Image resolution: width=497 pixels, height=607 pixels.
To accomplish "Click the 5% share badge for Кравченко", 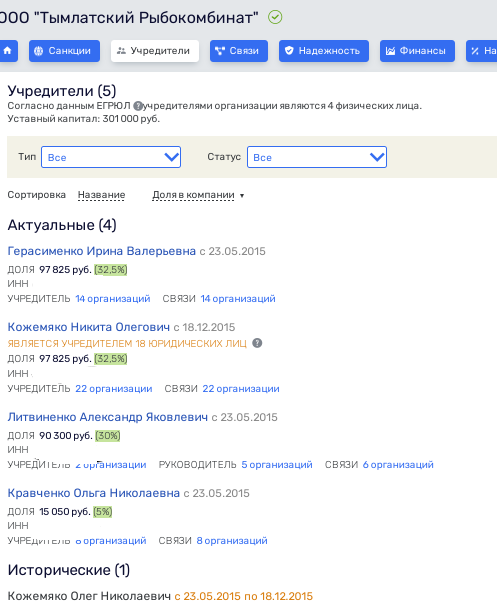I will click(x=103, y=512).
